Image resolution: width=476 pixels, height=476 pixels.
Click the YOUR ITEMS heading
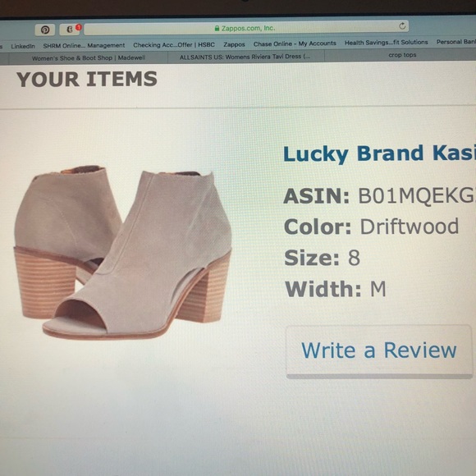point(87,79)
